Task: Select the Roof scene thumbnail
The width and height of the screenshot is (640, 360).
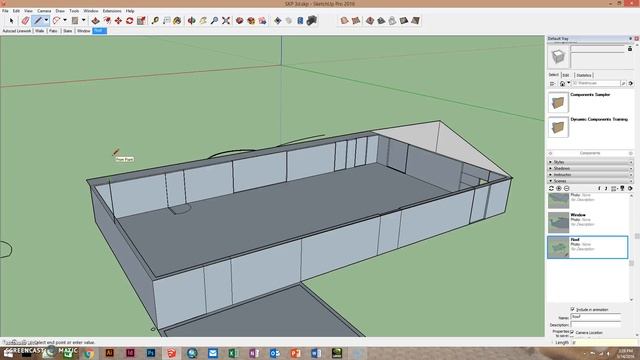Action: click(x=558, y=247)
